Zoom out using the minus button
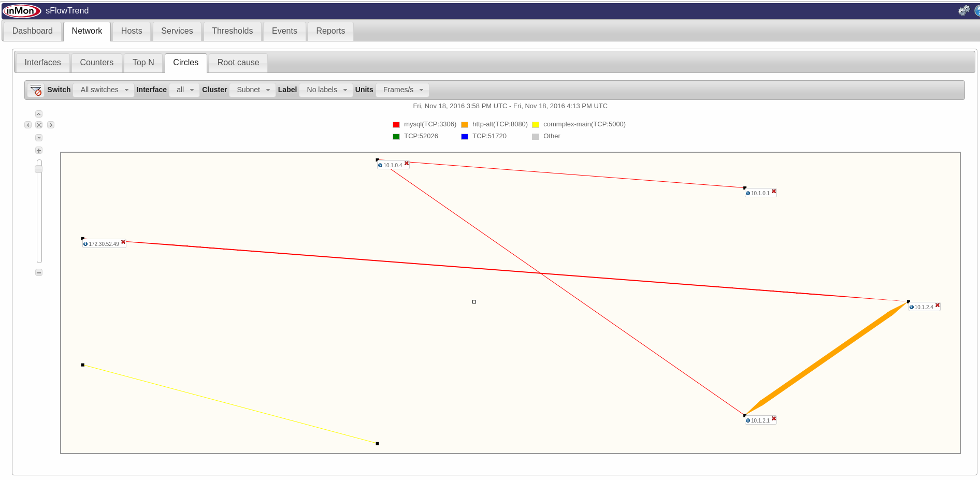The width and height of the screenshot is (980, 480). pos(39,272)
